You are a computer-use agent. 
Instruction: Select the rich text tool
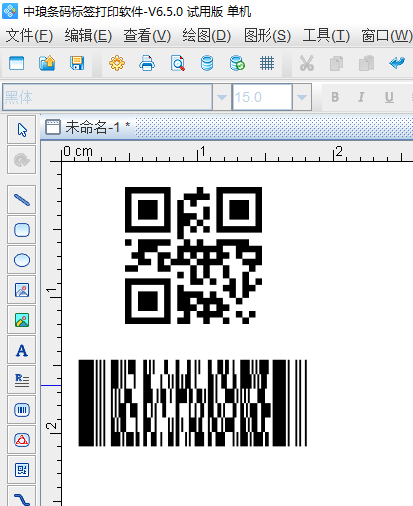click(22, 380)
